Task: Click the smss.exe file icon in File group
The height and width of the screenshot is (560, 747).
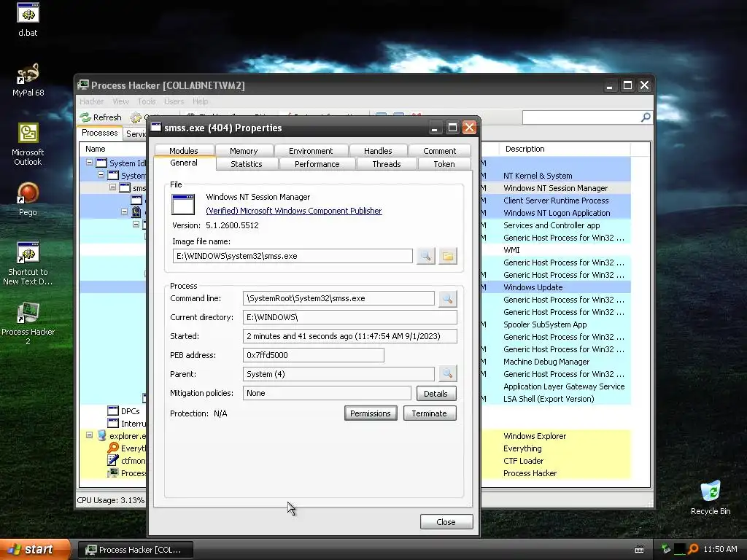Action: point(183,205)
